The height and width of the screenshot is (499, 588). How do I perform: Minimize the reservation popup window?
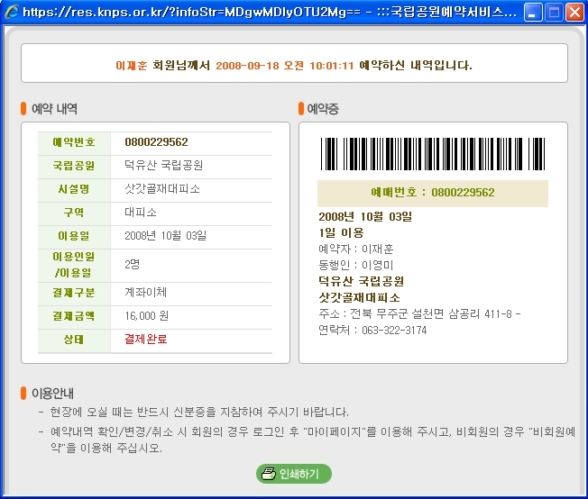pos(533,13)
